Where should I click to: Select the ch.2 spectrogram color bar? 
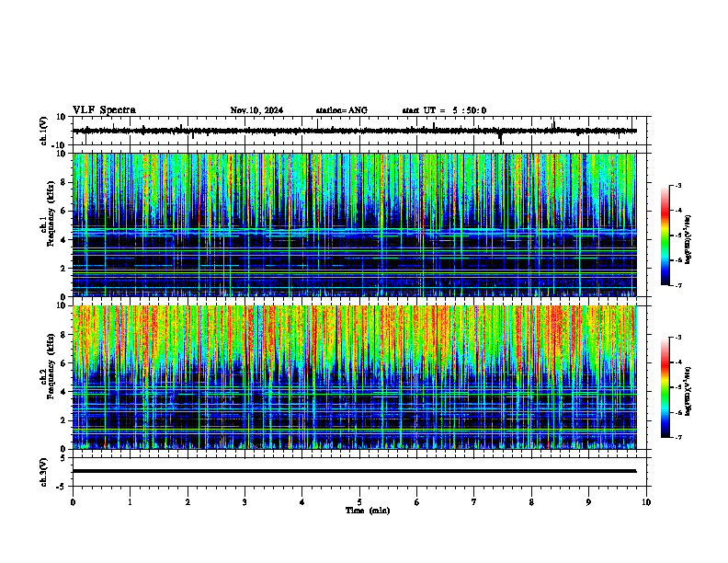(665, 387)
